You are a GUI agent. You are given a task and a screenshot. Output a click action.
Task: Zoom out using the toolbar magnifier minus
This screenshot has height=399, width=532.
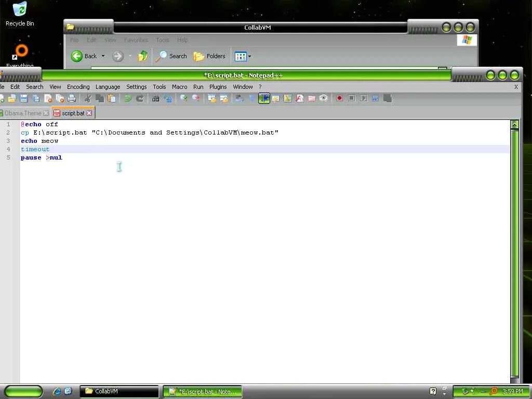tap(196, 98)
